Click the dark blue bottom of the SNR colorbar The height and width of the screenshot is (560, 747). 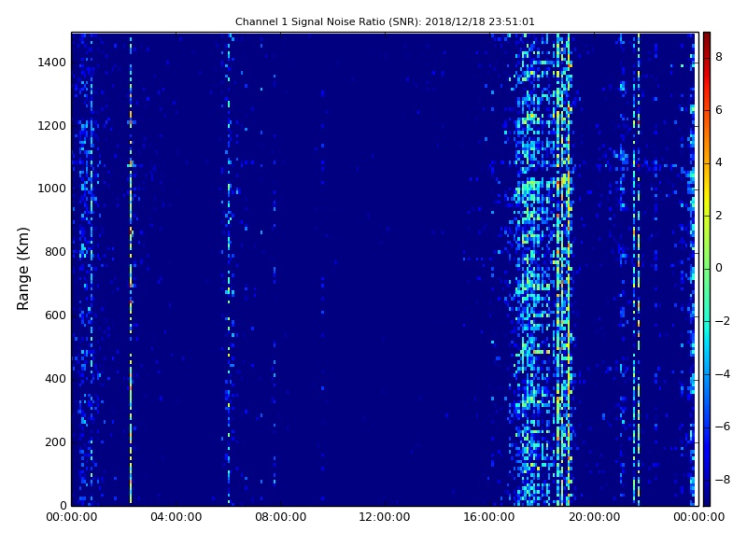click(x=707, y=497)
